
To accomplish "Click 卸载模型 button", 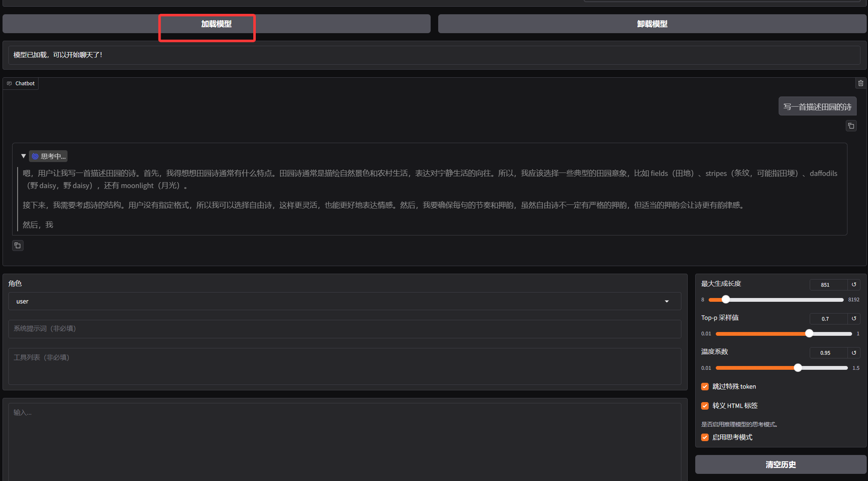I will (x=652, y=24).
